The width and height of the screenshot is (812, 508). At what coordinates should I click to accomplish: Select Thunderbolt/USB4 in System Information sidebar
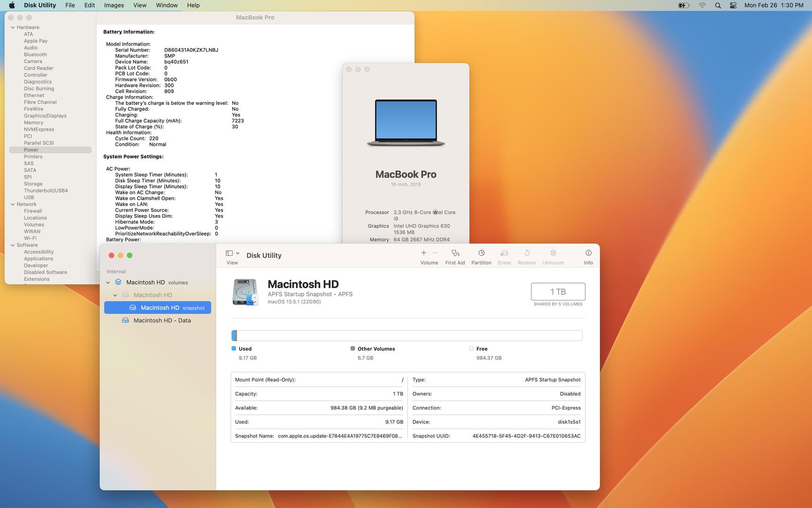coord(46,190)
